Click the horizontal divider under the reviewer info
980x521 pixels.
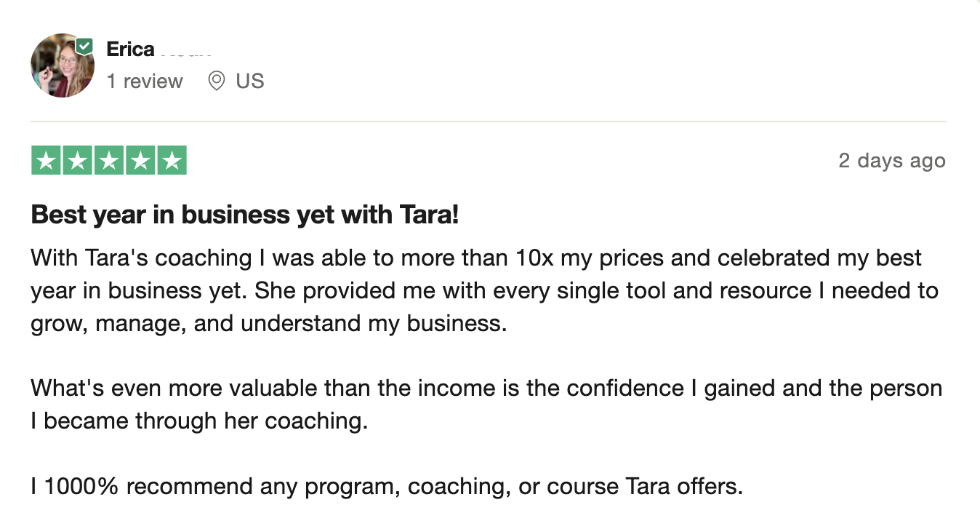coord(489,121)
